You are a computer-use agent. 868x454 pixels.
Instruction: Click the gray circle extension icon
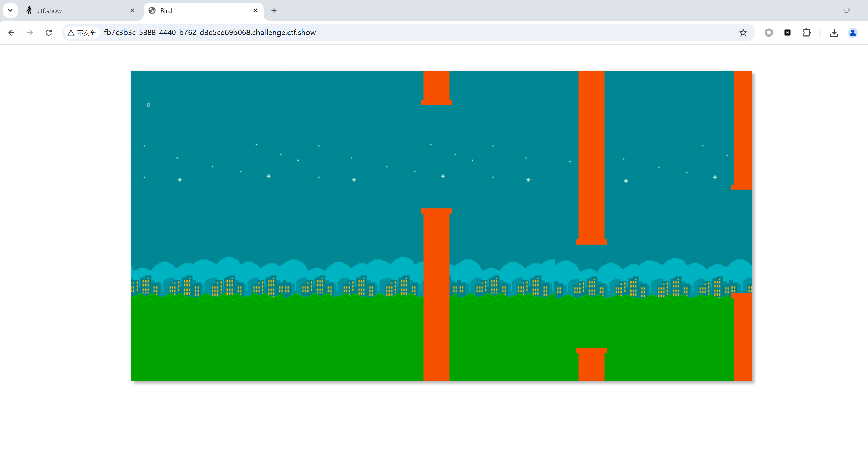coord(769,33)
